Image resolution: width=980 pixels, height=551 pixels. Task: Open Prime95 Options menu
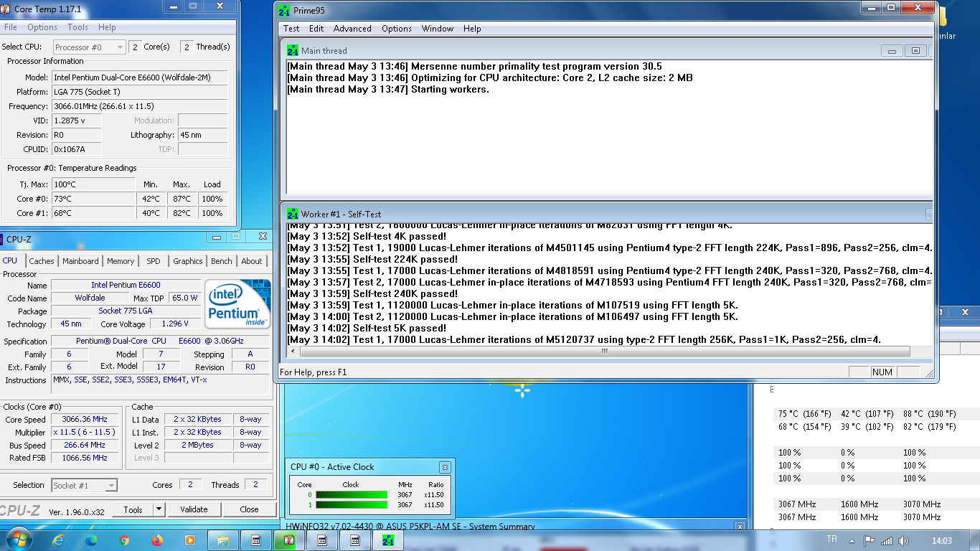click(x=397, y=29)
